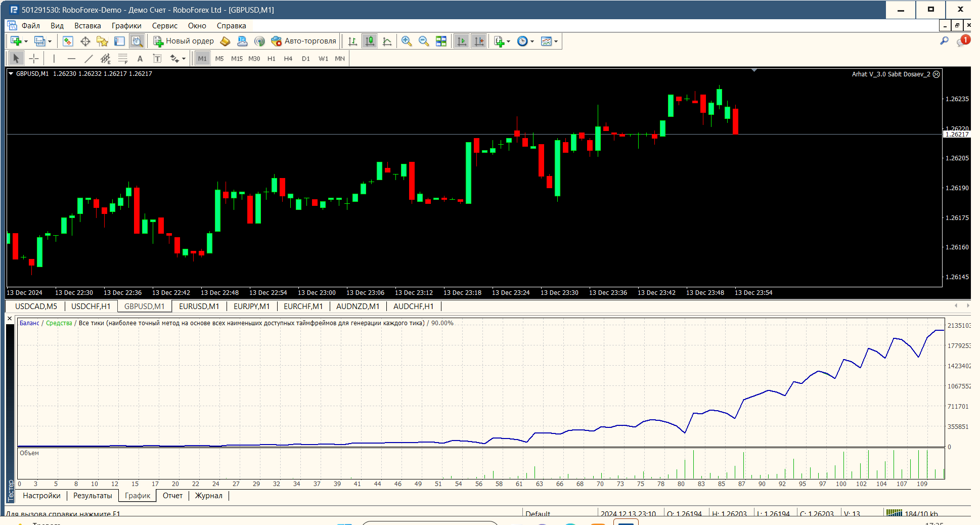Select the equidistant channel tool
Image resolution: width=980 pixels, height=525 pixels.
point(105,59)
